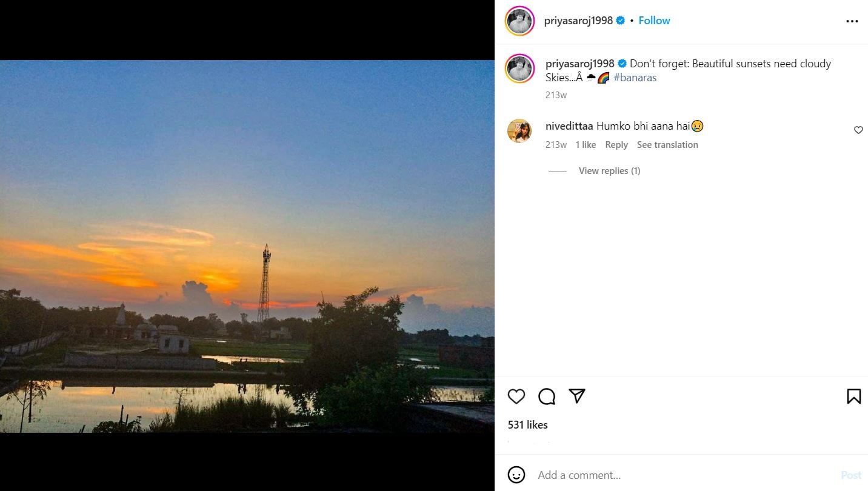Share the post with the paper plane icon

tap(577, 396)
